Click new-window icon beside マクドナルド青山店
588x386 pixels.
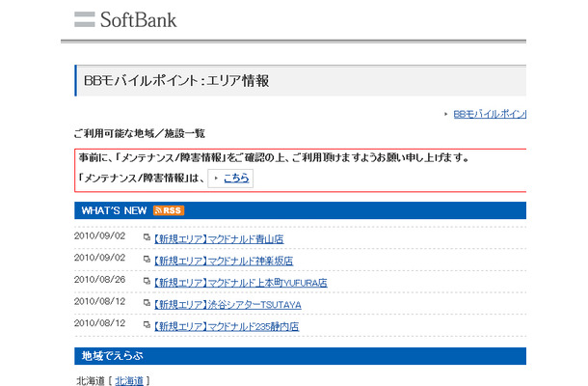point(147,237)
